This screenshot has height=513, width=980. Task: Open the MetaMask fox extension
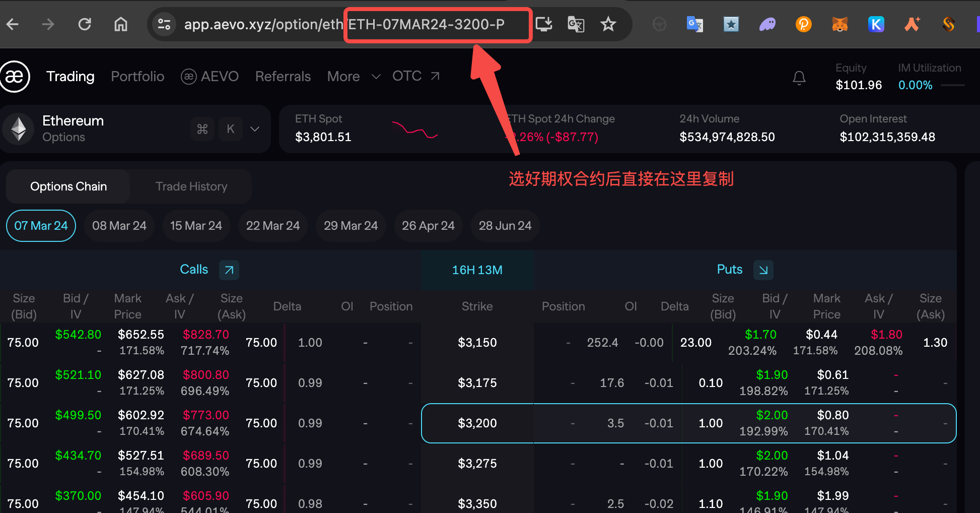click(840, 24)
